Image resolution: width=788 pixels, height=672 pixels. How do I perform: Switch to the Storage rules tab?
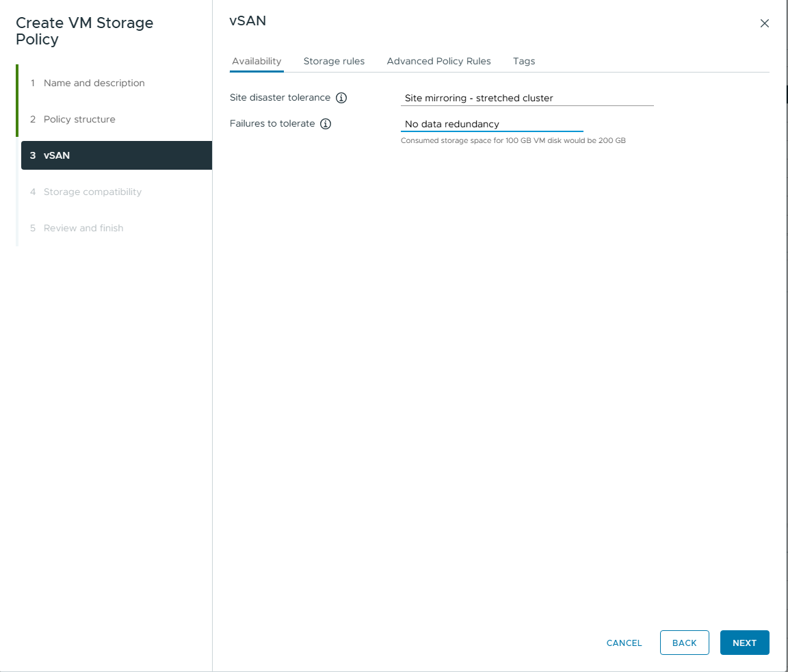tap(334, 61)
